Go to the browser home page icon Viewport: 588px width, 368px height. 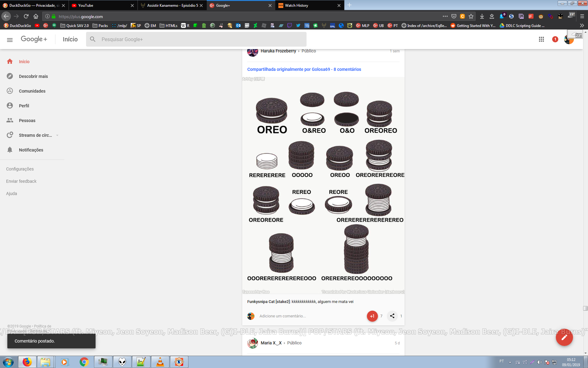point(36,16)
